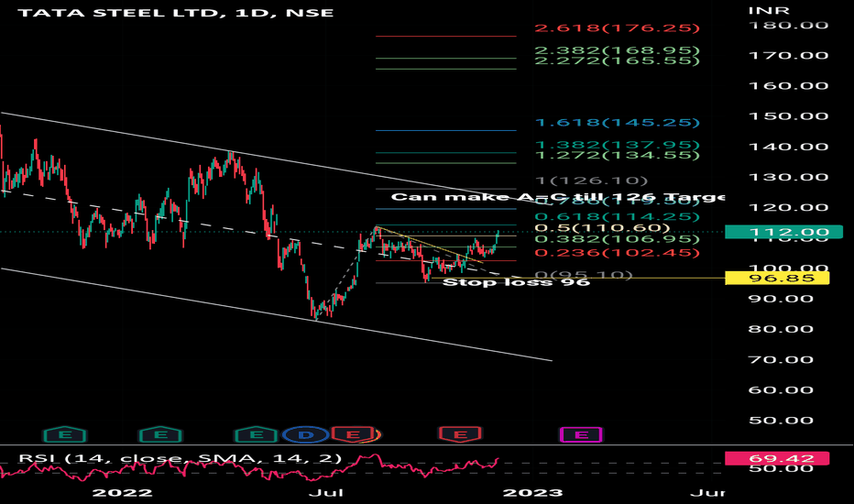Select the 1(126.10) Fibonacci label
This screenshot has height=504, width=854.
click(x=592, y=181)
